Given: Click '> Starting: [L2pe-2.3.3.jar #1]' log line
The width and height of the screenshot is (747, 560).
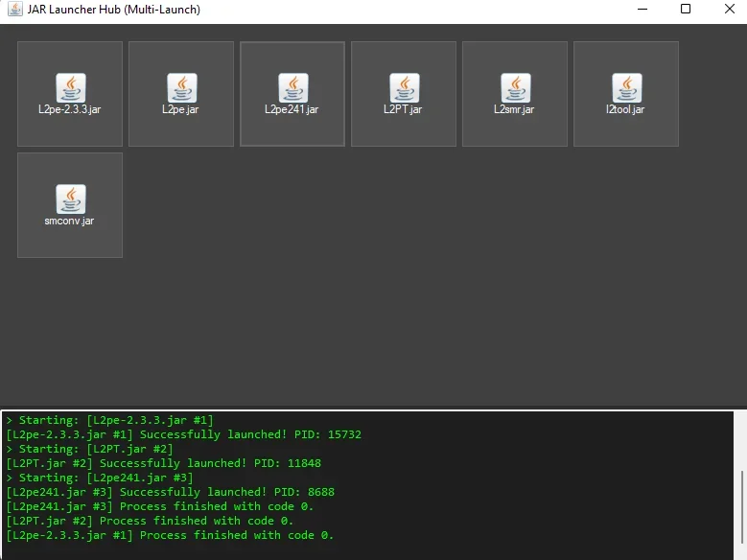Looking at the screenshot, I should pos(109,420).
